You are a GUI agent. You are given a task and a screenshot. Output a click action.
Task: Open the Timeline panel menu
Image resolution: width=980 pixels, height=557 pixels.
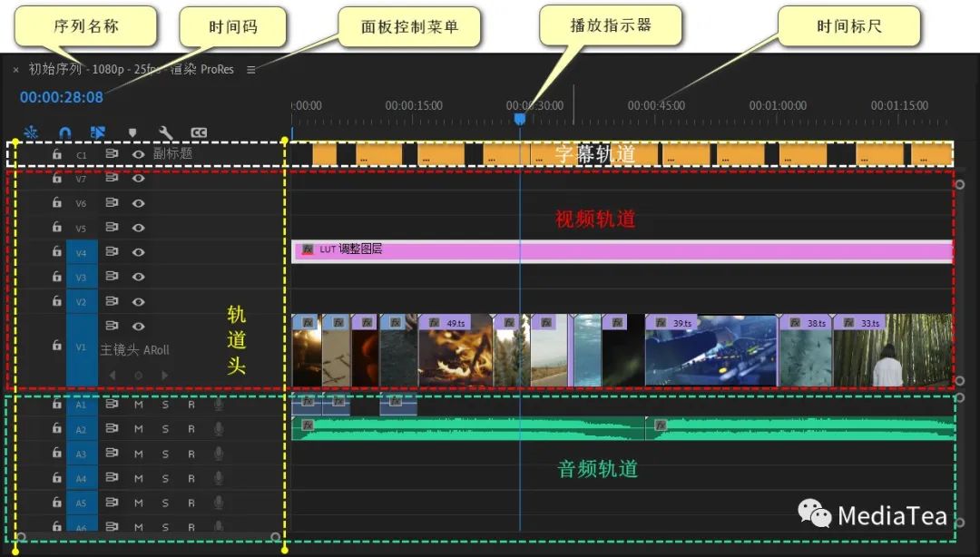(251, 69)
